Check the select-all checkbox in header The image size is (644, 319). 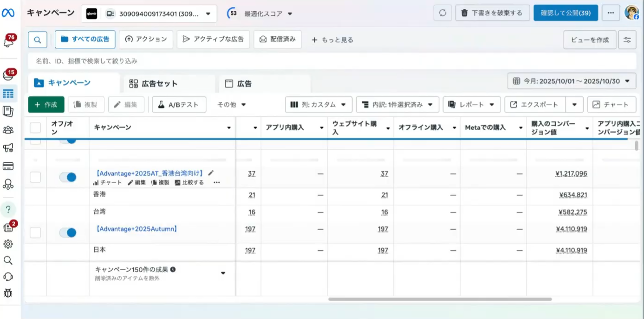coord(35,127)
